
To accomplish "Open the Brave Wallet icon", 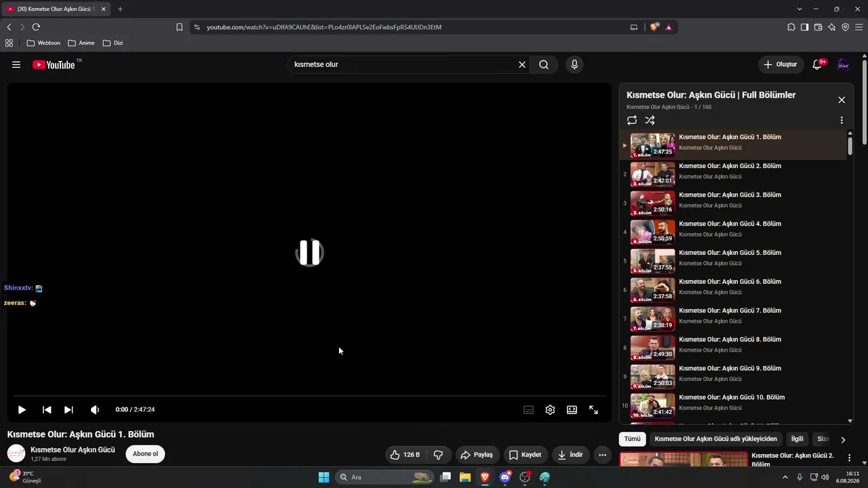I will (818, 27).
